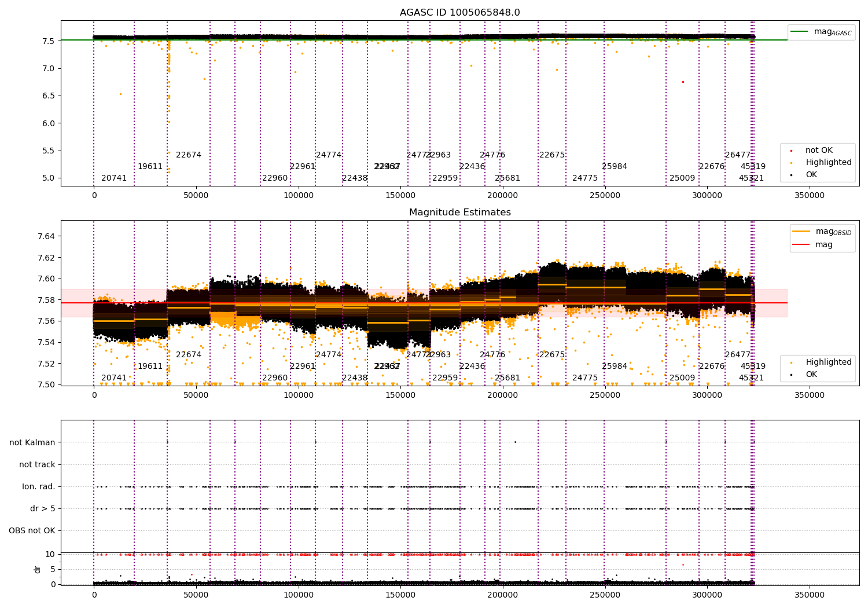This screenshot has height=608, width=868.
Task: Click y-tick 7.60 on Magnitude Estimates plot
Action: point(46,279)
